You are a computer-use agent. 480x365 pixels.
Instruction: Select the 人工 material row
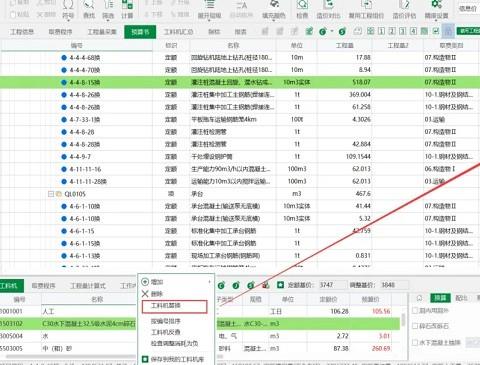(200, 311)
